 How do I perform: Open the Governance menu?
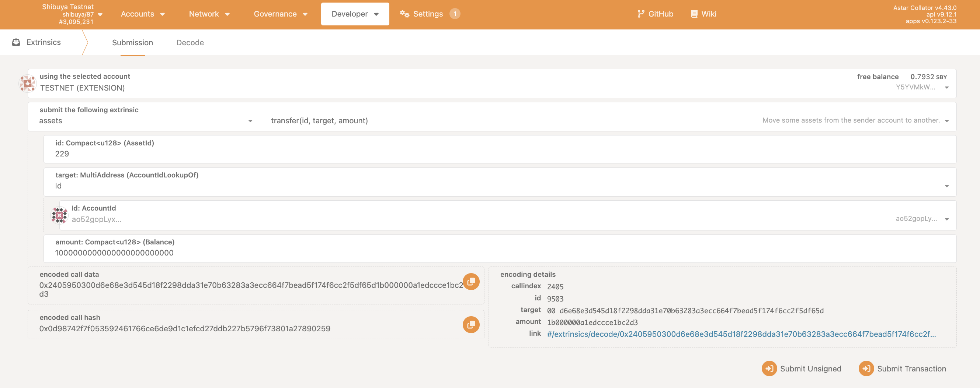[280, 14]
